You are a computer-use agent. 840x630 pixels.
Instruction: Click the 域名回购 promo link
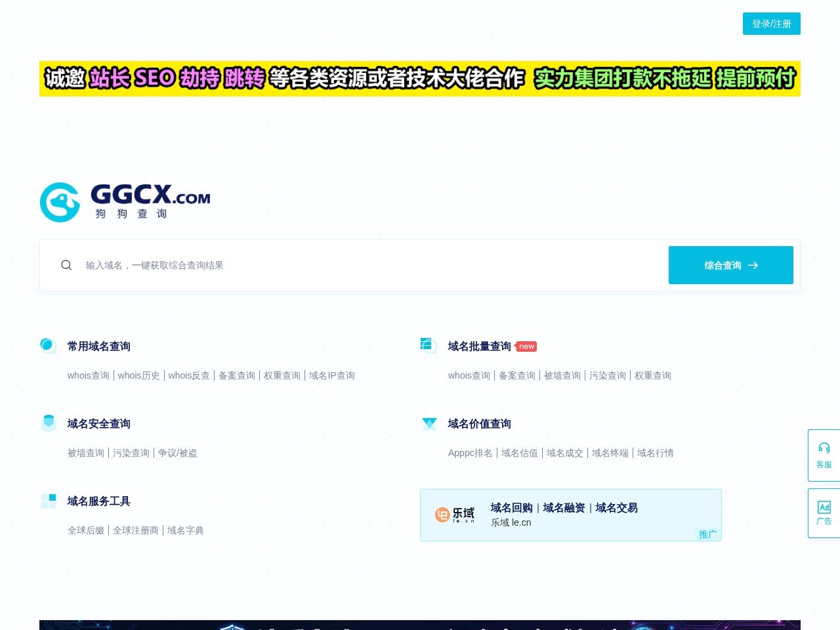click(x=511, y=507)
